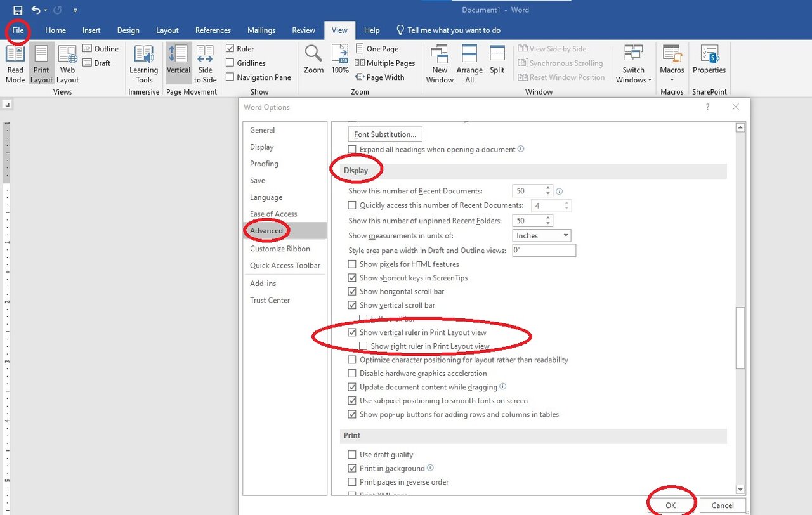Open the measurement units Inches dropdown
812x515 pixels.
[x=542, y=235]
